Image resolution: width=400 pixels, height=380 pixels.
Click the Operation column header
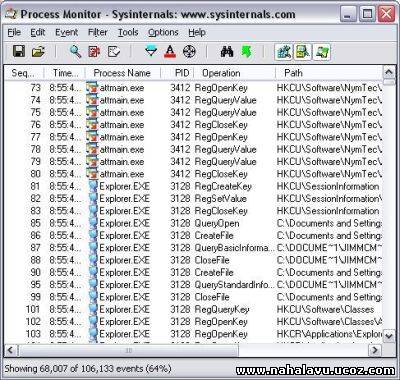click(235, 73)
